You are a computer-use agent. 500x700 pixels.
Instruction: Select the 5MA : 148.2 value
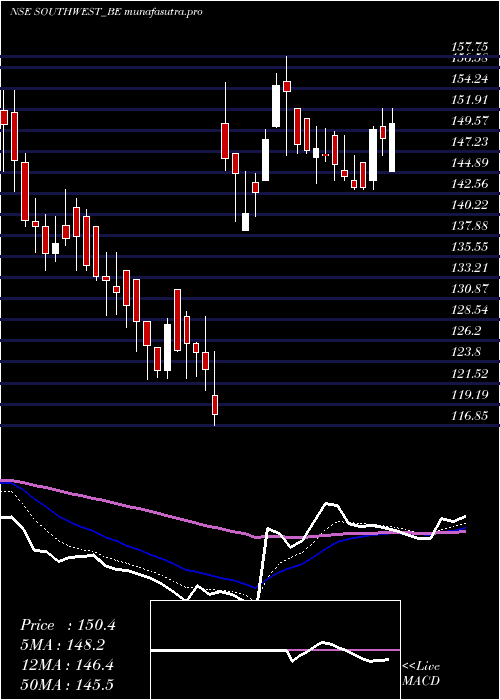64,645
